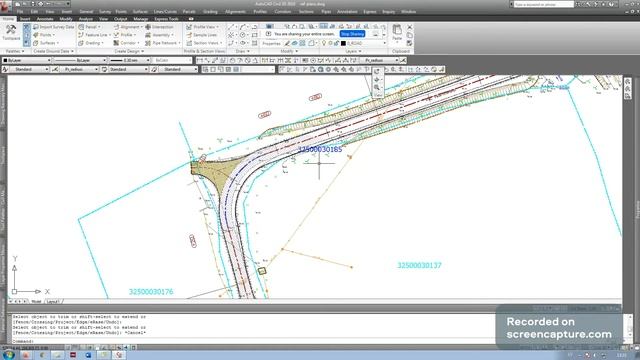Switch to the Output ribbon tab
Viewport: 640px width, 360px height.
click(120, 19)
